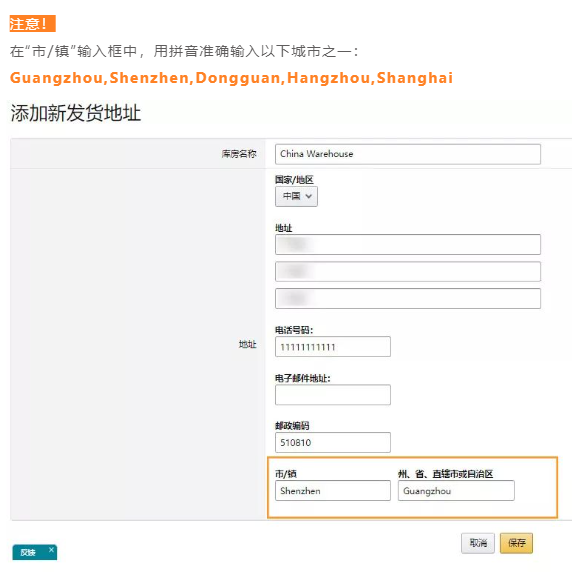Screen dimensions: 572x573
Task: Close the 反馈 feedback tab with X
Action: pyautogui.click(x=51, y=550)
